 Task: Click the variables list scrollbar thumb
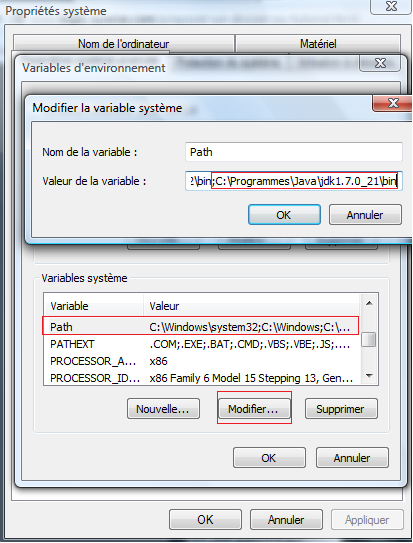[x=369, y=339]
